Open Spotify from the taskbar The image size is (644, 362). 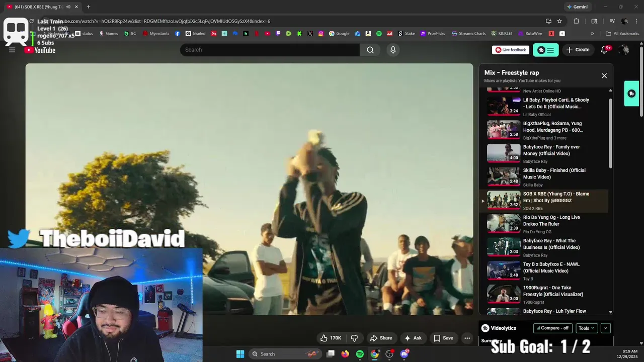click(360, 354)
